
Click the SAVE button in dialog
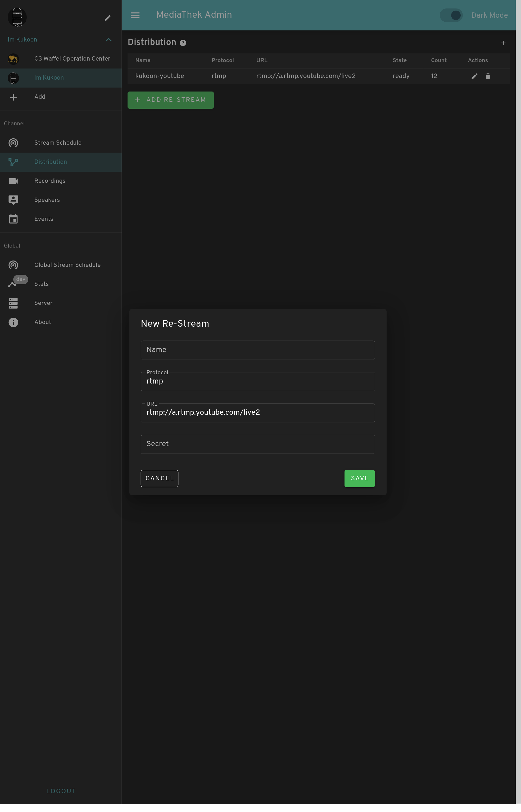tap(359, 478)
